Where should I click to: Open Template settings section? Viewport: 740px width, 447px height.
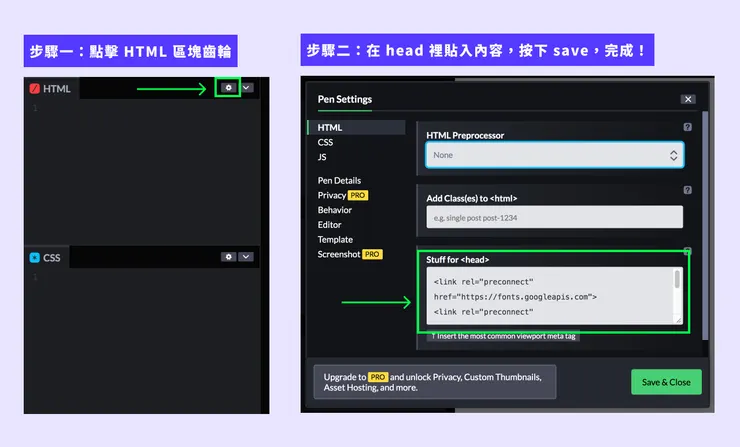tap(335, 239)
